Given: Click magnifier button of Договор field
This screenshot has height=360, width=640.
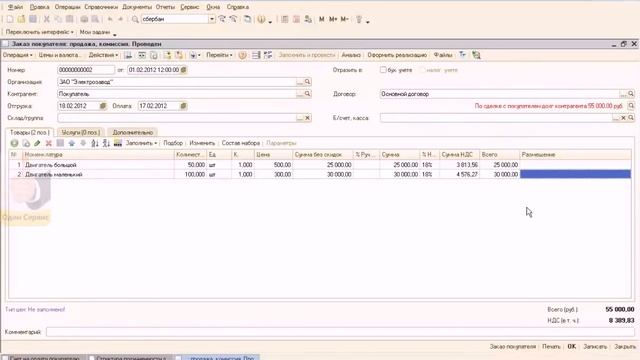Looking at the screenshot, I should click(x=631, y=94).
